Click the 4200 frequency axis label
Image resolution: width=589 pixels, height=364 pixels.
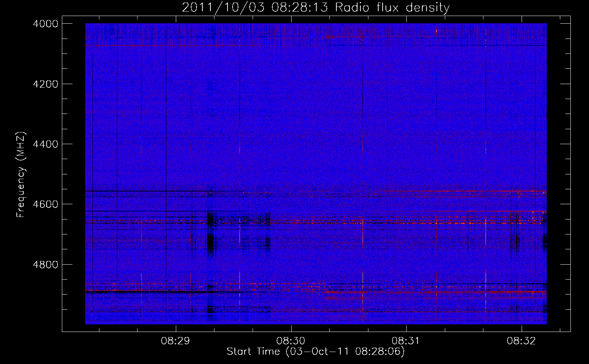(x=46, y=84)
